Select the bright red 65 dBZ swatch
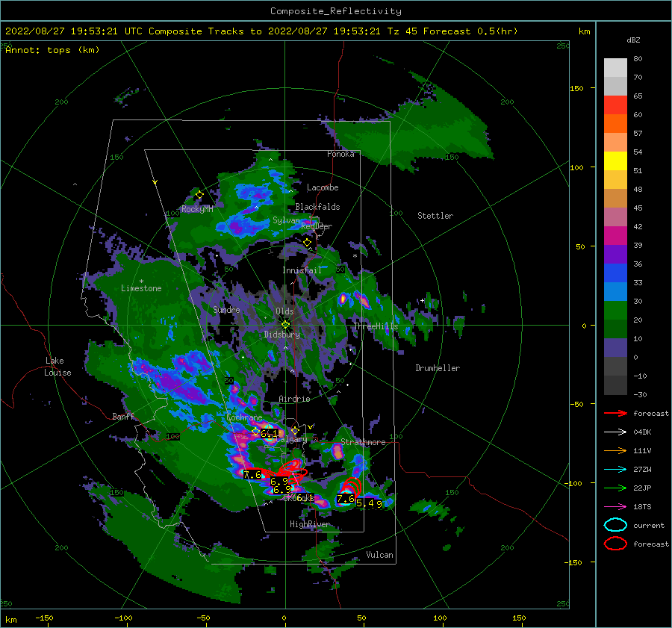The width and height of the screenshot is (672, 628). [x=615, y=105]
